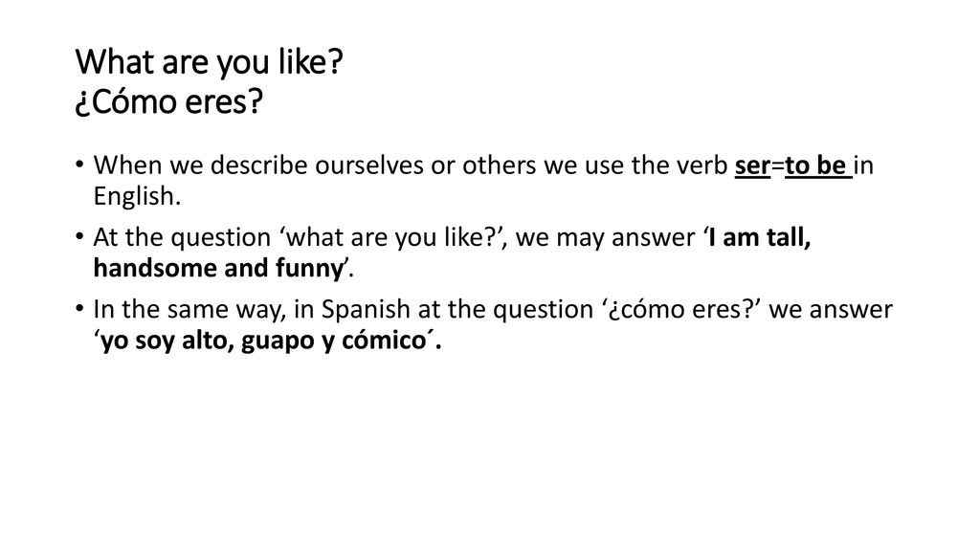
Task: Click the quoted text '¿cómo eres?' in third bullet
Action: (x=681, y=310)
